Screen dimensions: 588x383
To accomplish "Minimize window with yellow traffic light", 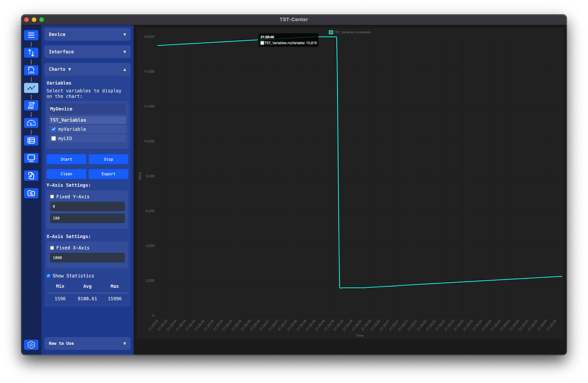I will coord(34,19).
